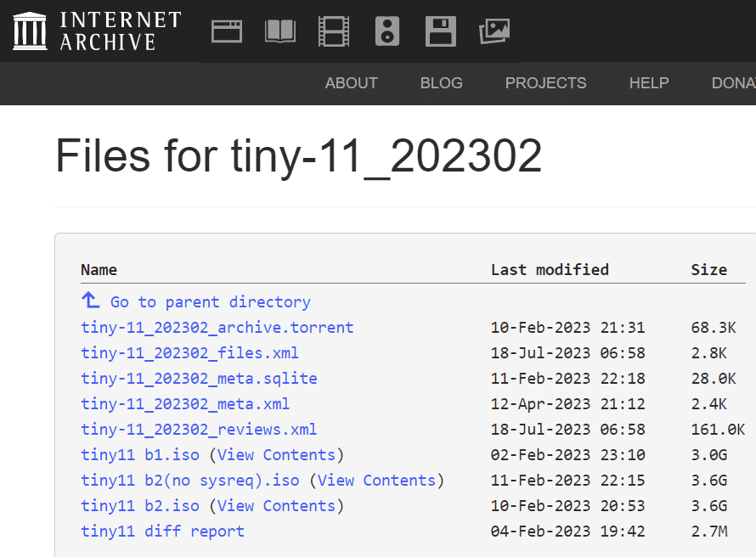Viewport: 756px width, 557px height.
Task: Go to parent directory link
Action: [210, 302]
